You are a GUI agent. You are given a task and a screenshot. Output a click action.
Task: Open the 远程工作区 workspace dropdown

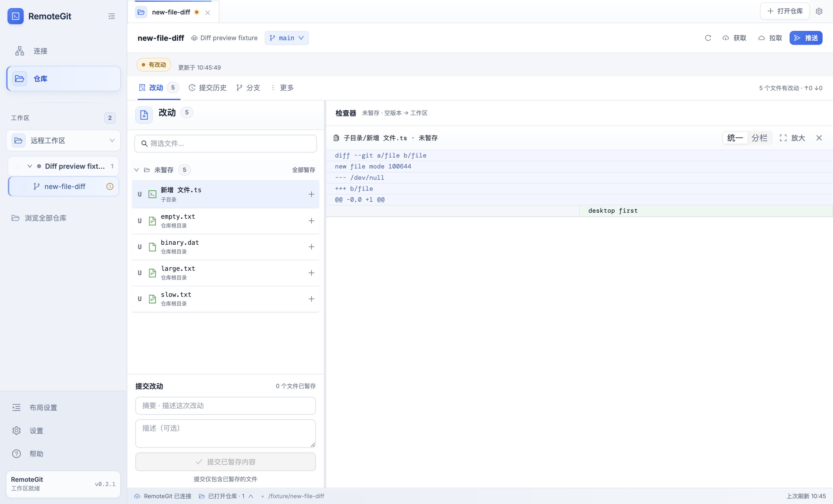pos(64,140)
